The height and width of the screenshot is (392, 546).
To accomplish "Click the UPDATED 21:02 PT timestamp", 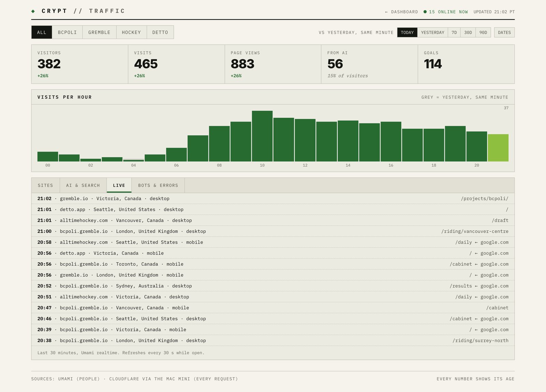I will point(494,12).
